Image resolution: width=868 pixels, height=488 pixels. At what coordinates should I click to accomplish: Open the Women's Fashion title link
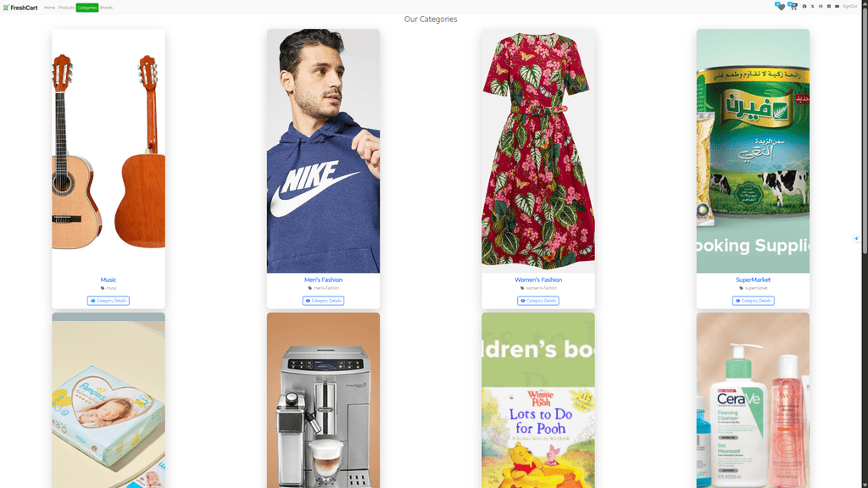[x=538, y=280]
